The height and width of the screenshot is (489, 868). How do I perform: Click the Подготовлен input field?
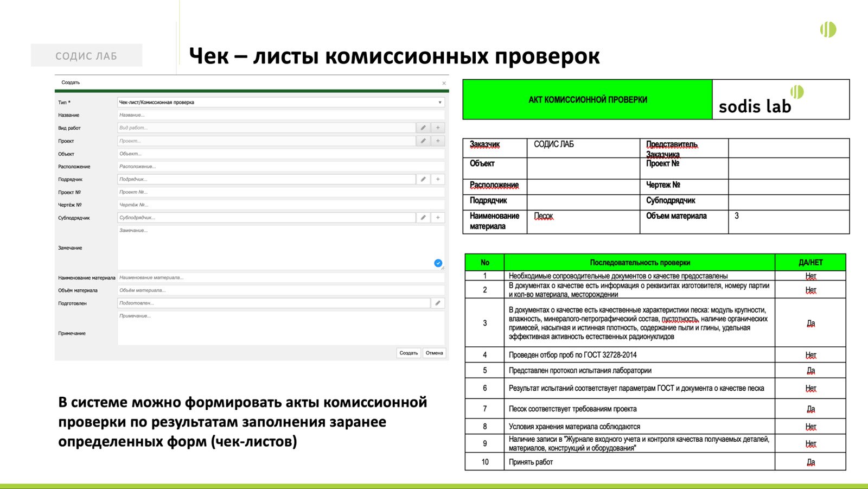tap(273, 303)
